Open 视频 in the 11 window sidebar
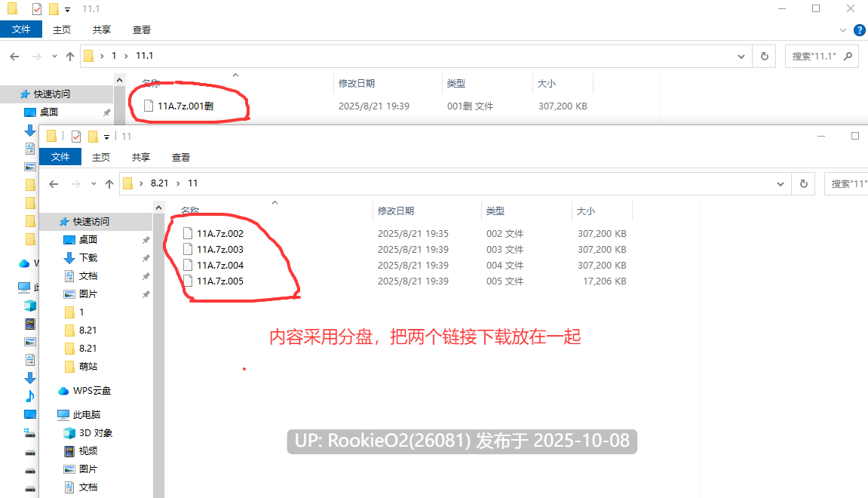Image resolution: width=868 pixels, height=498 pixels. pyautogui.click(x=88, y=451)
